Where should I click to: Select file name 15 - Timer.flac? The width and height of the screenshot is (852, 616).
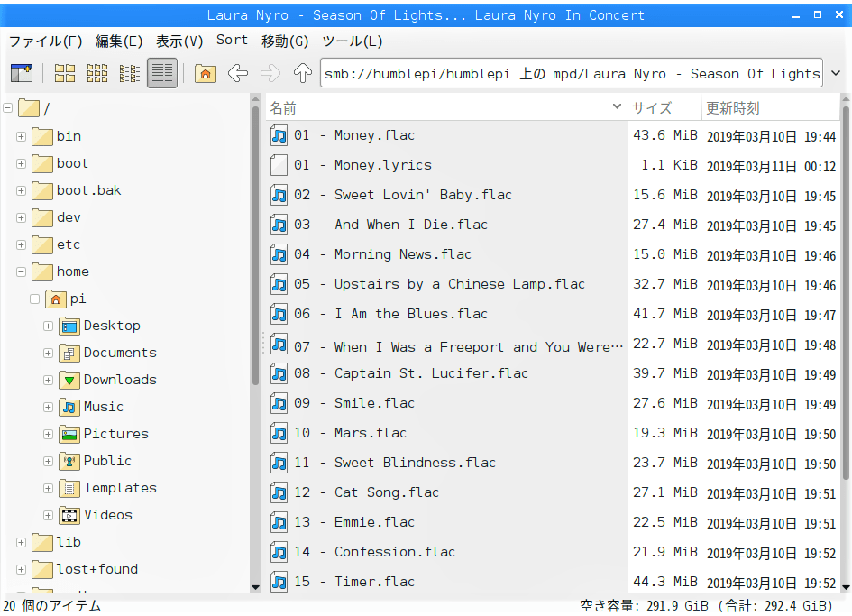tap(354, 582)
